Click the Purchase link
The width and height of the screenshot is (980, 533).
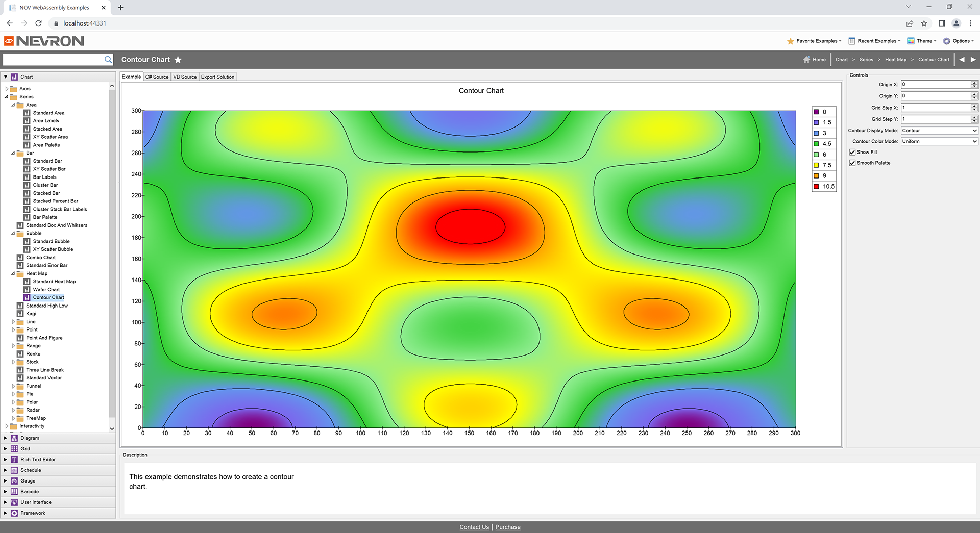point(508,527)
